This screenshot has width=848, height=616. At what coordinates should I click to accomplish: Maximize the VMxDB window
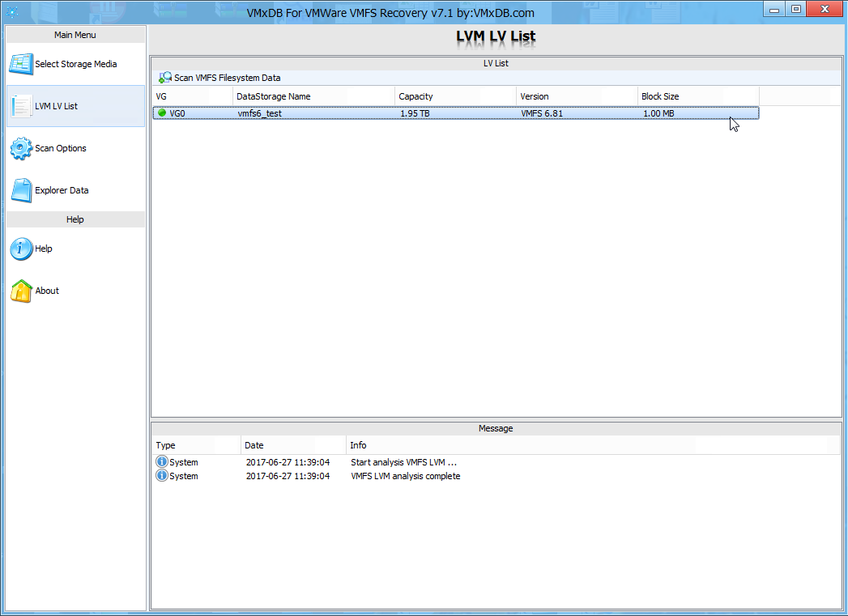[795, 9]
